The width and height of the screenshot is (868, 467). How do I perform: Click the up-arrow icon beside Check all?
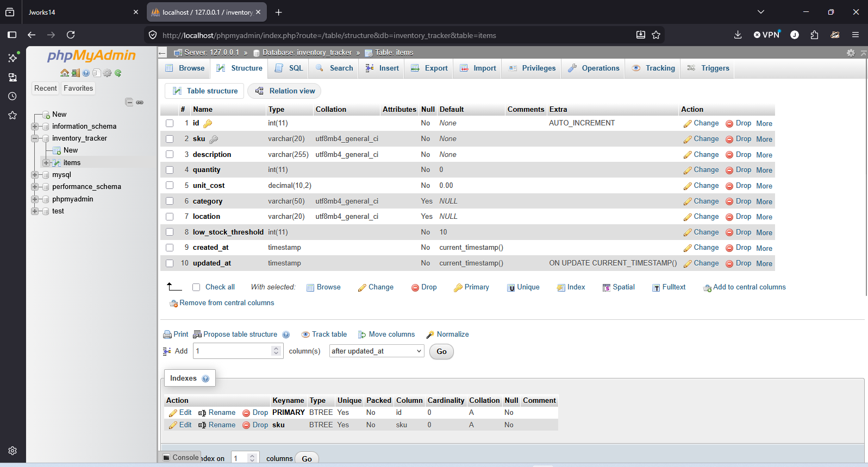(174, 287)
